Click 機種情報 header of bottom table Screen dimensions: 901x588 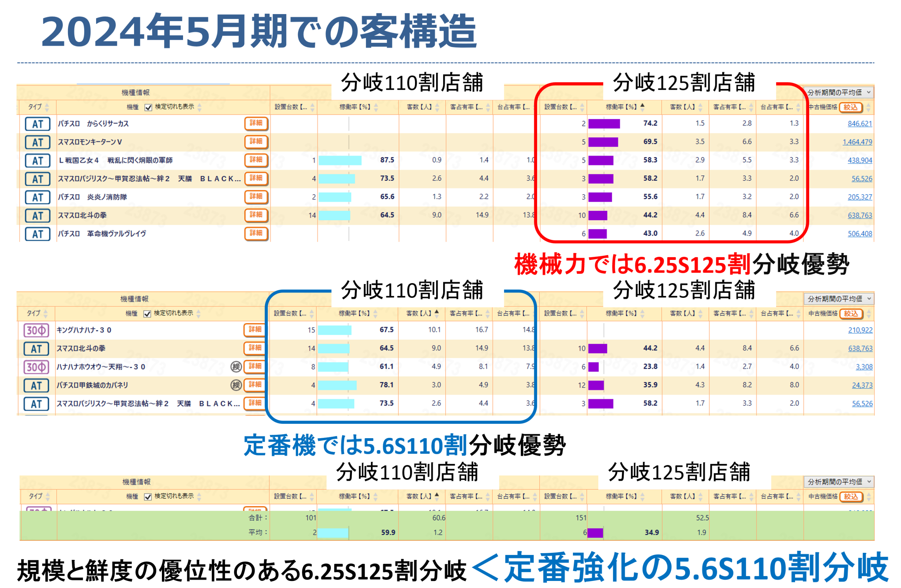pos(137,482)
